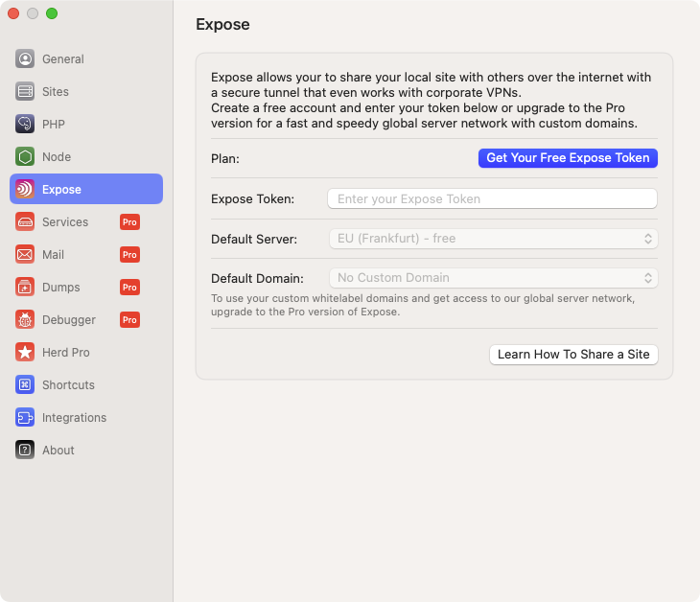Open Services via its sidebar icon
Screen dimensions: 700x602
25,221
